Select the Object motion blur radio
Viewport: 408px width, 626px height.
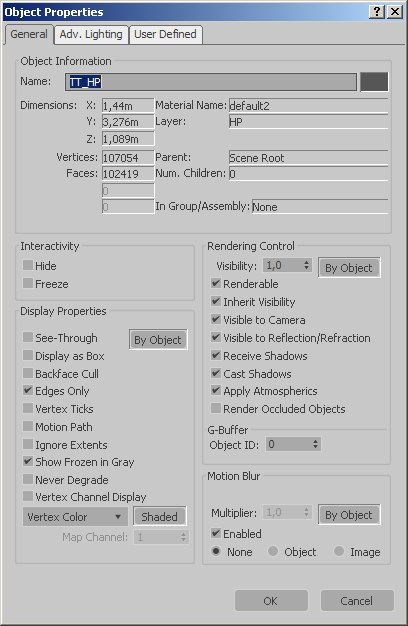click(273, 551)
